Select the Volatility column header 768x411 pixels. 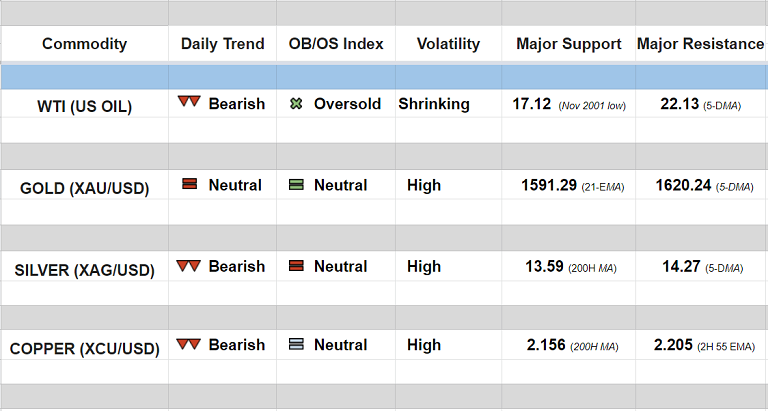[448, 44]
